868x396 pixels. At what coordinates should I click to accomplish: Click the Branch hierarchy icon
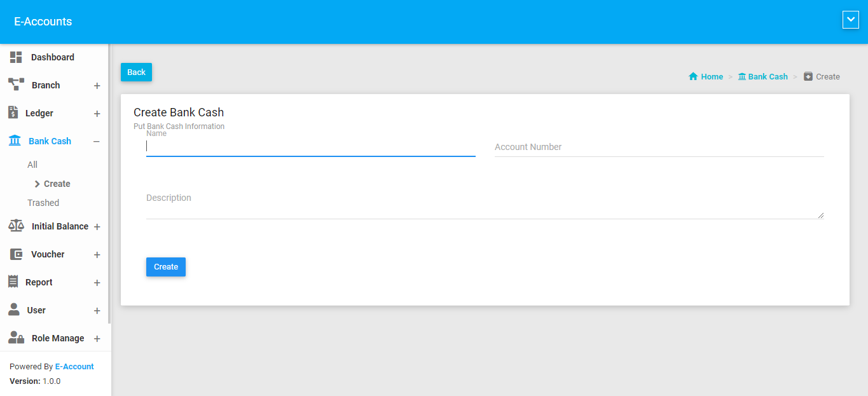tap(16, 85)
